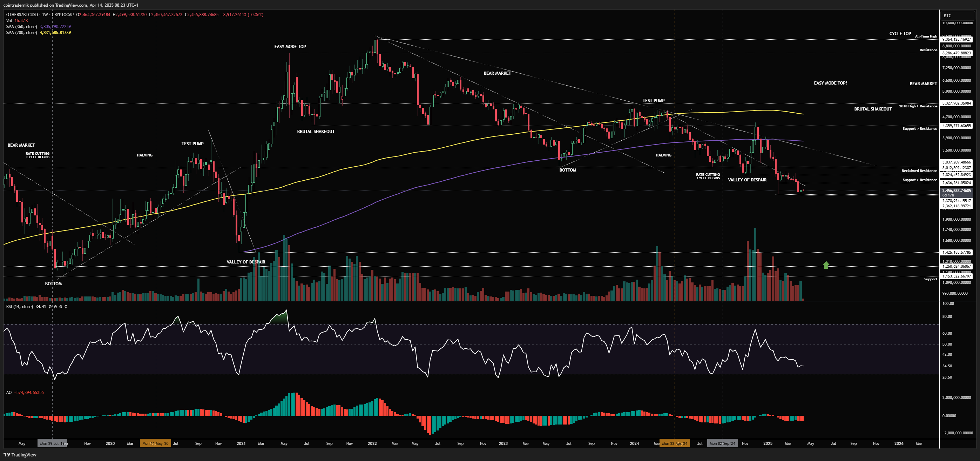Click the 5,327,902.35984 price level tag
980x461 pixels.
tap(957, 103)
